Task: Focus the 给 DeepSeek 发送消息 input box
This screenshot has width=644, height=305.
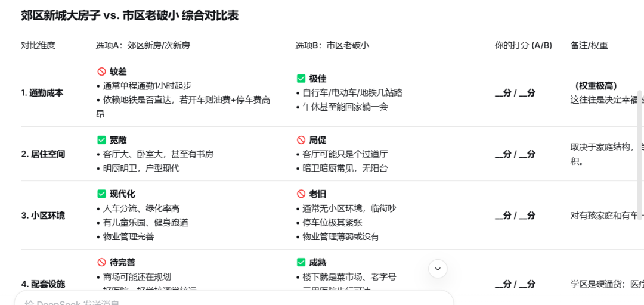Action: [233, 300]
